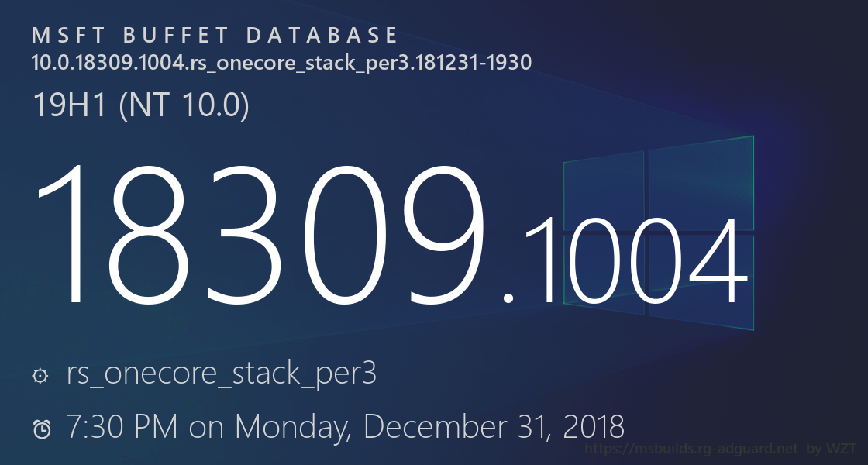This screenshot has height=465, width=868.
Task: Click the gear icon beside the branch name
Action: click(40, 376)
